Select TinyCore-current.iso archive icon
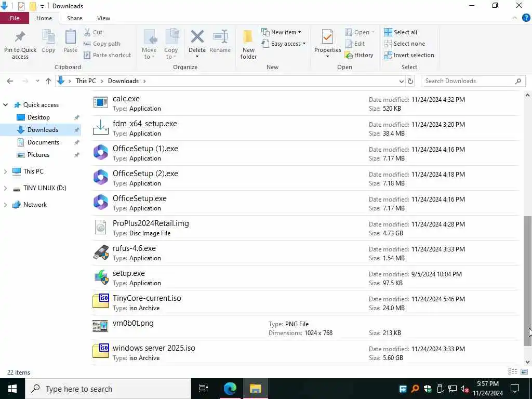This screenshot has width=532, height=399. [100, 302]
